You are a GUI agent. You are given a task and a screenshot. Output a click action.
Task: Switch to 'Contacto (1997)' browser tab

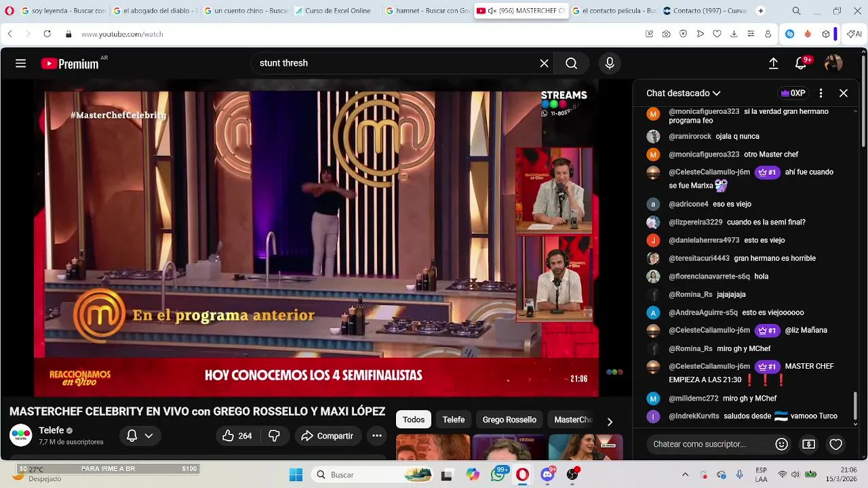(x=705, y=11)
